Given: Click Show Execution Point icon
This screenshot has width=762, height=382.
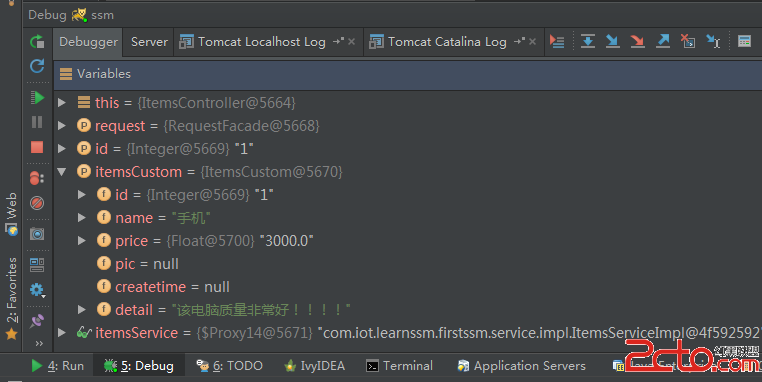Looking at the screenshot, I should coord(557,42).
